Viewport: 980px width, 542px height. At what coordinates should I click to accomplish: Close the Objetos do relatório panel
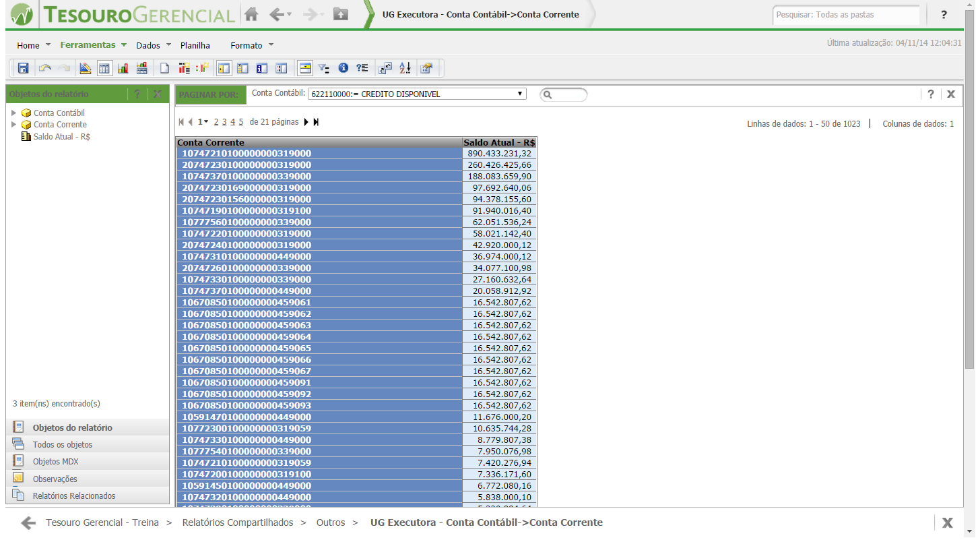(157, 94)
